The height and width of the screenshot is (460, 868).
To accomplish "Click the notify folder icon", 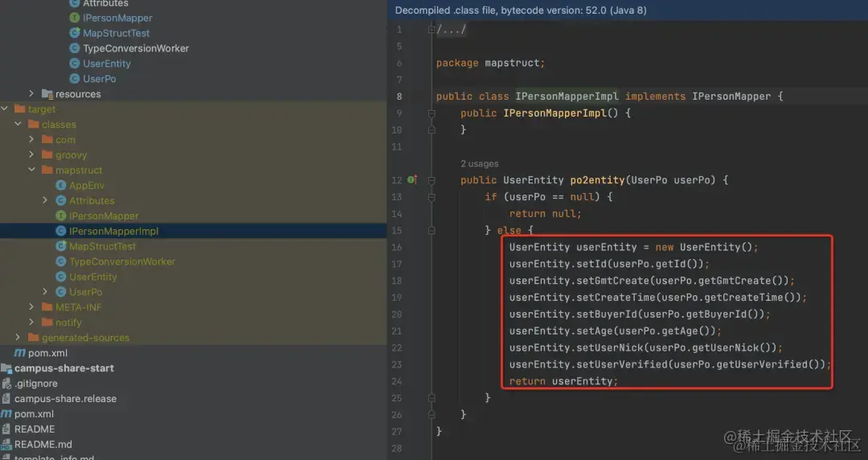I will (47, 322).
